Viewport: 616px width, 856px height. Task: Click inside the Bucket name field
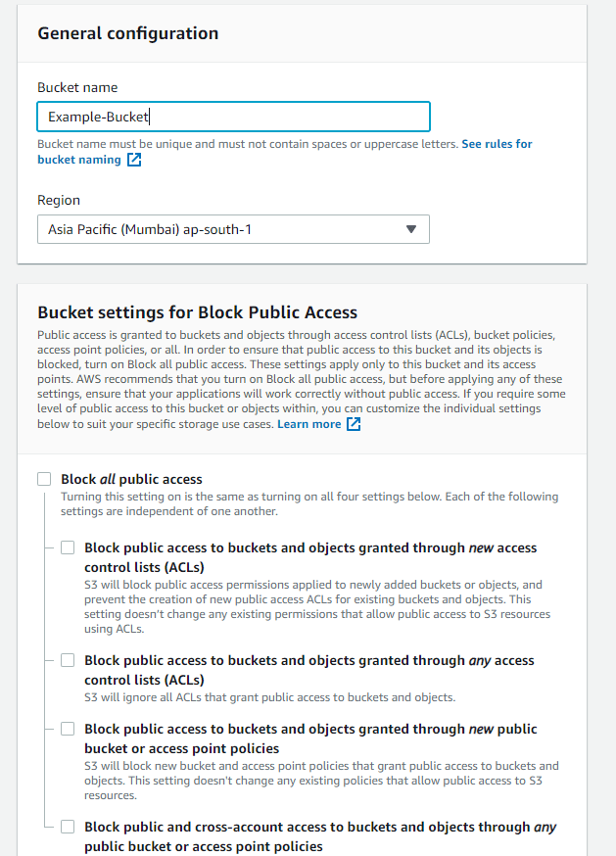(233, 116)
